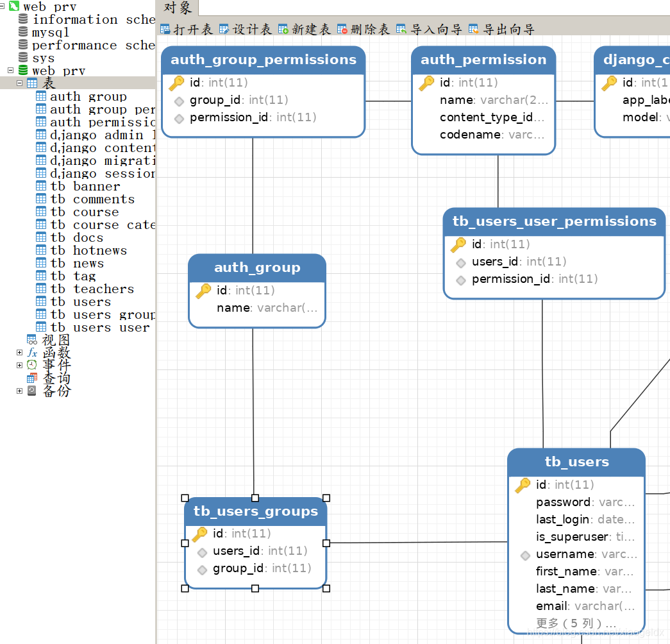
Task: Select tb_hotnews table in tree
Action: click(88, 250)
